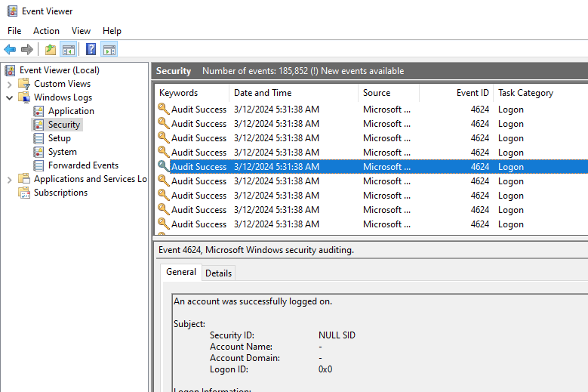Toggle the Show/Hide Action Pane button
Screen dimensions: 588x392
(x=109, y=50)
